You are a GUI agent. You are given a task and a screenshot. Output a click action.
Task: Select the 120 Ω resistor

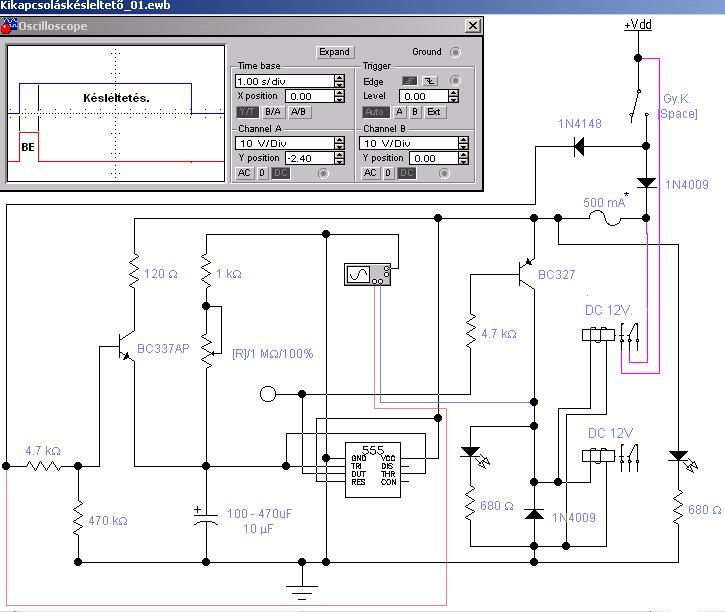[134, 273]
